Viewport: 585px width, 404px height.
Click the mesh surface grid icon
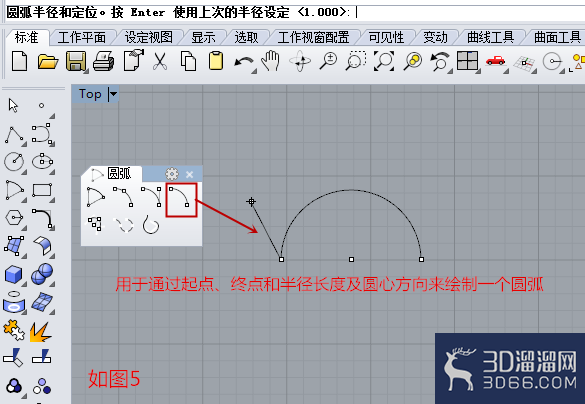tap(42, 301)
